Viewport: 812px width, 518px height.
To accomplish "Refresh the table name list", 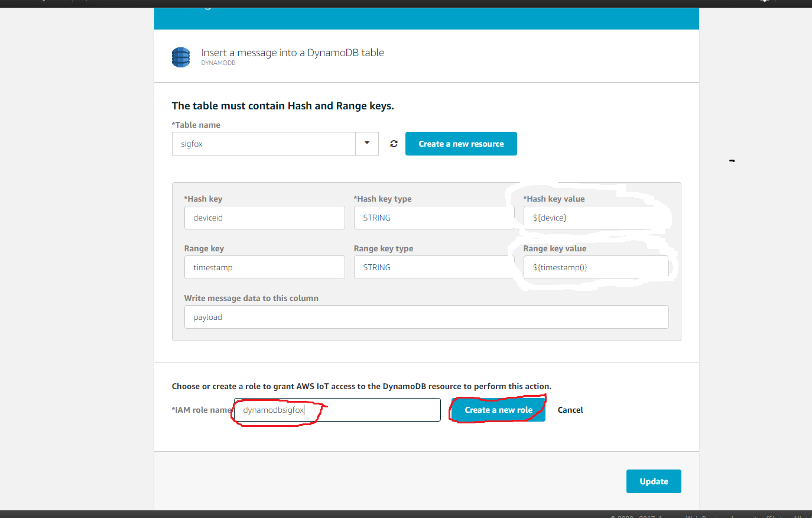I will 394,144.
